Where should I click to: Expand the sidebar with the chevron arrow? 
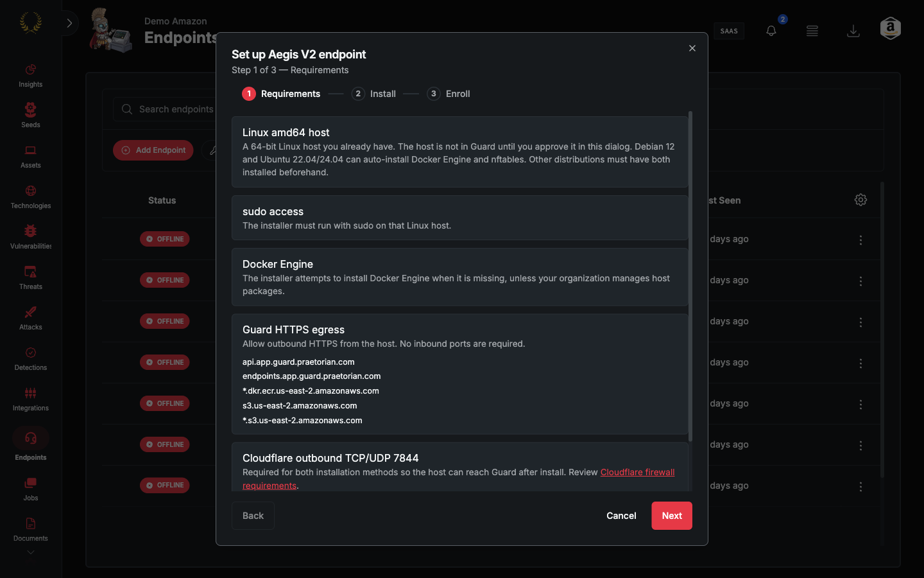tap(69, 23)
